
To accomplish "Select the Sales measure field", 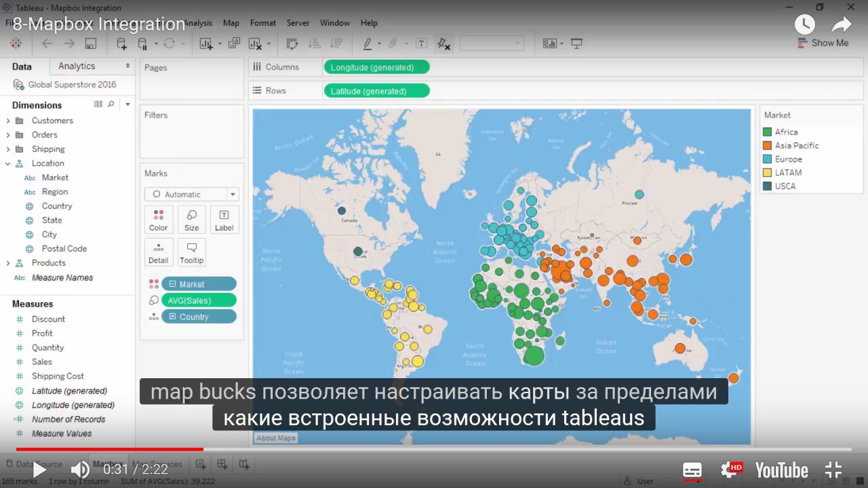I will pyautogui.click(x=42, y=362).
